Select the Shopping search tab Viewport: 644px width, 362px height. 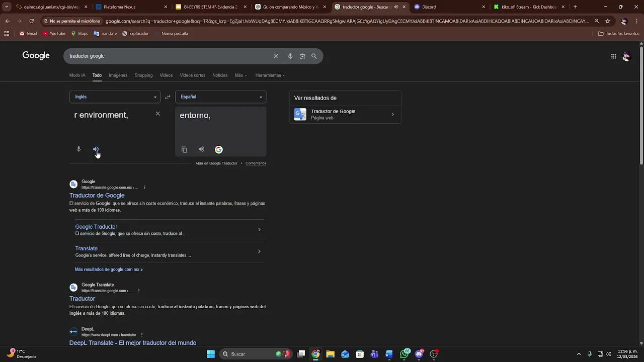point(143,75)
